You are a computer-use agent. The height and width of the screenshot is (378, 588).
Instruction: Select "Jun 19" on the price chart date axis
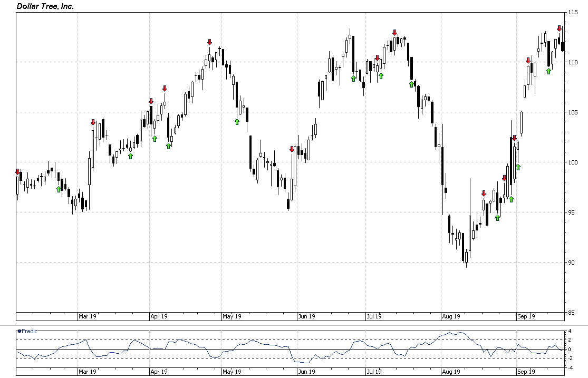tap(307, 316)
